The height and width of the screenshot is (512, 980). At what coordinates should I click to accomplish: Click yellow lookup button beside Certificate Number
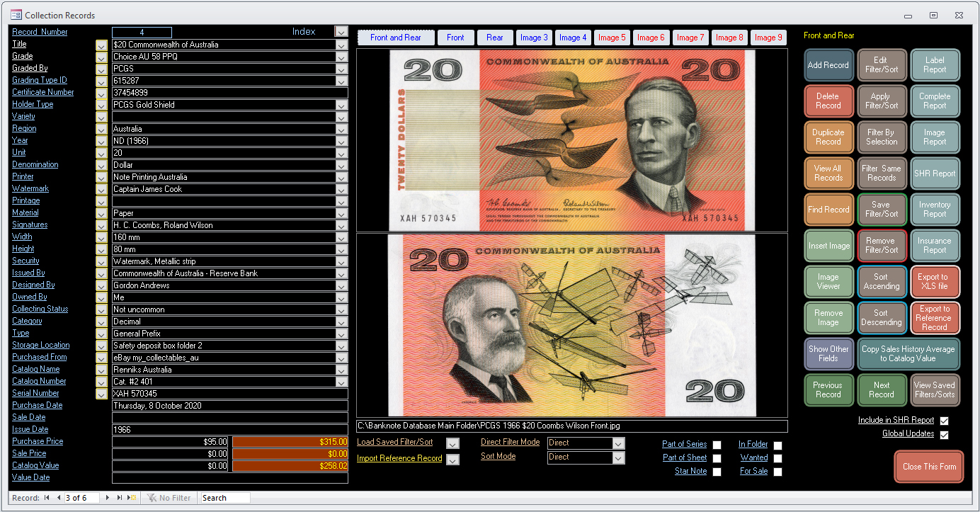coord(101,93)
